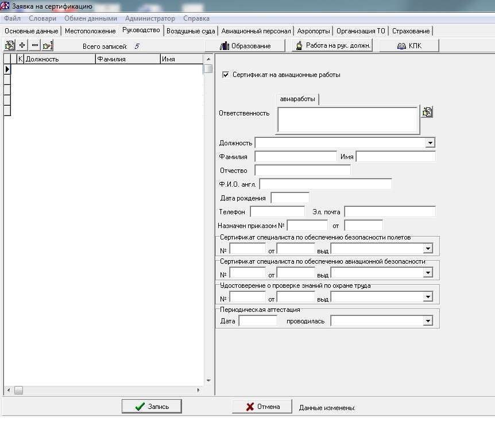Viewport: 495px width, 448px height.
Task: Select the авиаработы tab
Action: (x=297, y=99)
